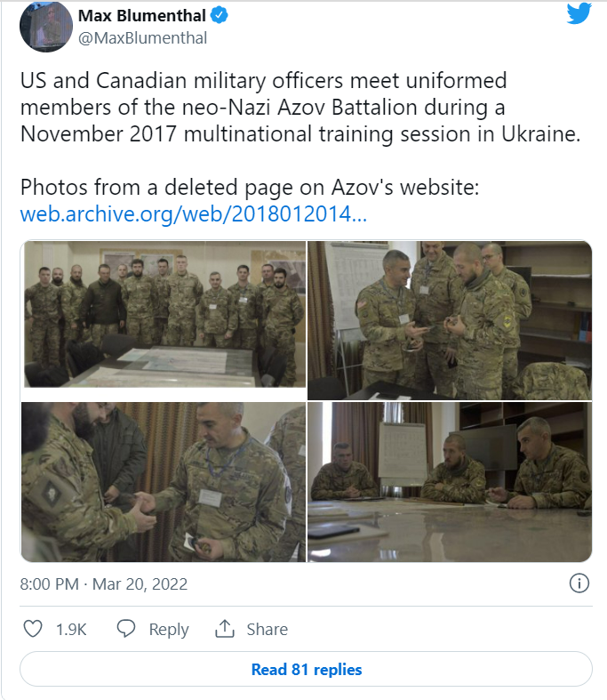Click the tweet body text paragraph

(x=298, y=108)
